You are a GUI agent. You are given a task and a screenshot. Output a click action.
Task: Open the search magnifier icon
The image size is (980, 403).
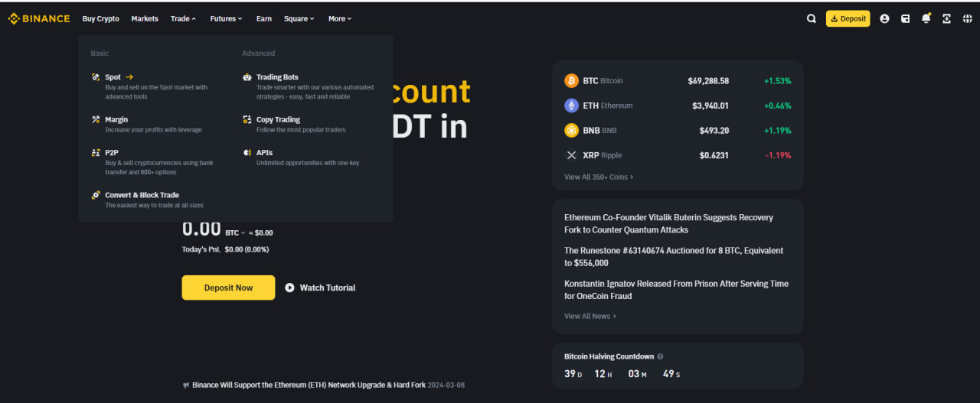coord(812,18)
